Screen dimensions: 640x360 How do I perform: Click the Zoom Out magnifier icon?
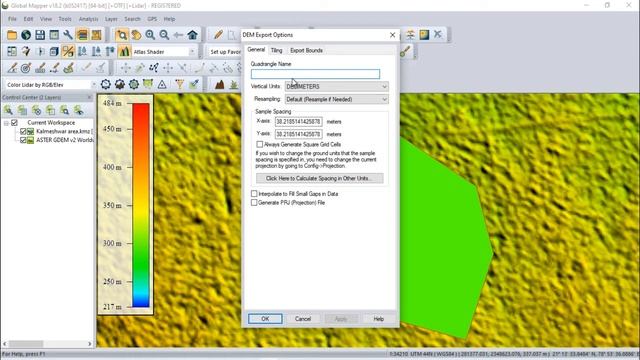[164, 35]
